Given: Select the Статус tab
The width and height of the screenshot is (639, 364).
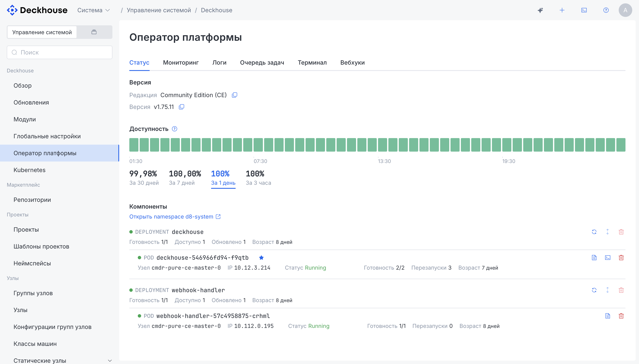Looking at the screenshot, I should [139, 62].
